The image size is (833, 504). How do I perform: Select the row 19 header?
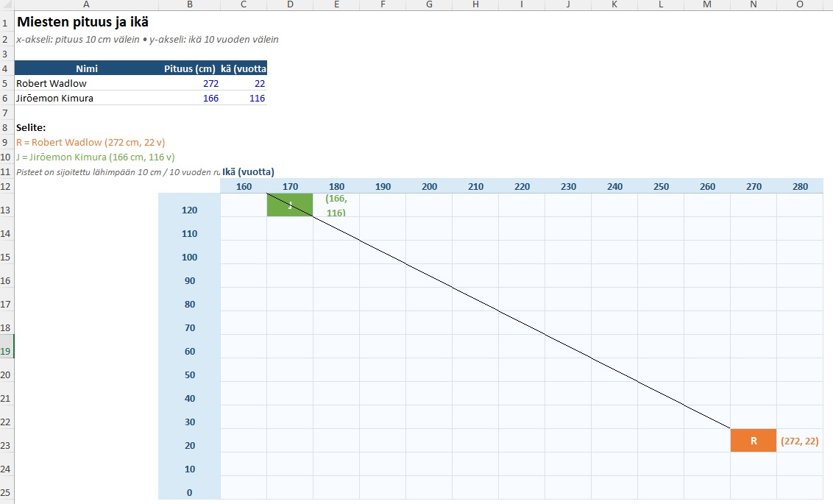(6, 352)
